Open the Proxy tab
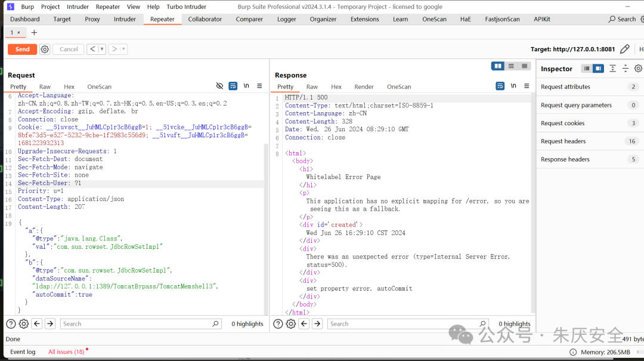The height and width of the screenshot is (361, 644). 92,19
